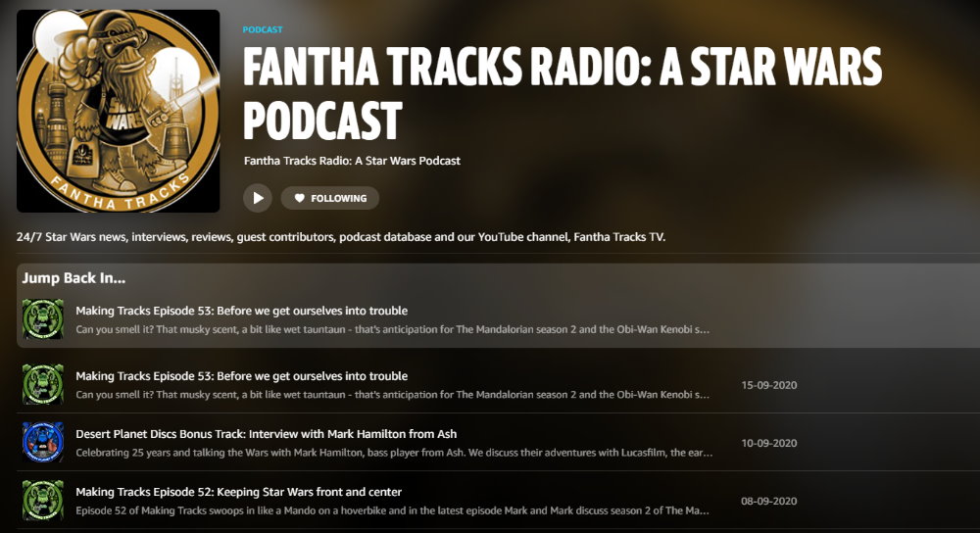
Task: Click the Episode 53 thumbnail dated 15-09-2020
Action: tap(43, 384)
